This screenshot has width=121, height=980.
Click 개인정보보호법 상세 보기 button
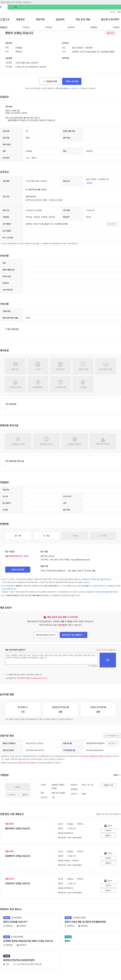pyautogui.click(x=46, y=635)
